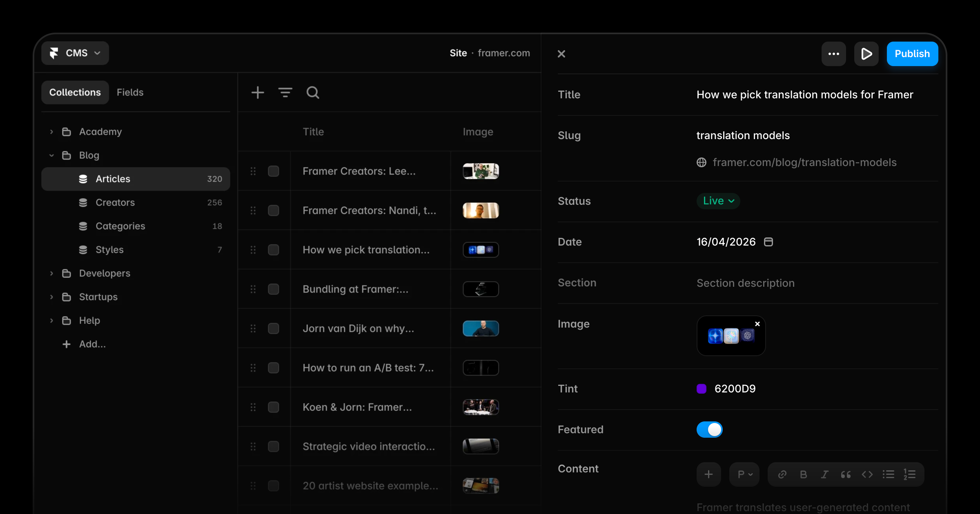Switch to the Fields tab
This screenshot has height=514, width=980.
(130, 92)
